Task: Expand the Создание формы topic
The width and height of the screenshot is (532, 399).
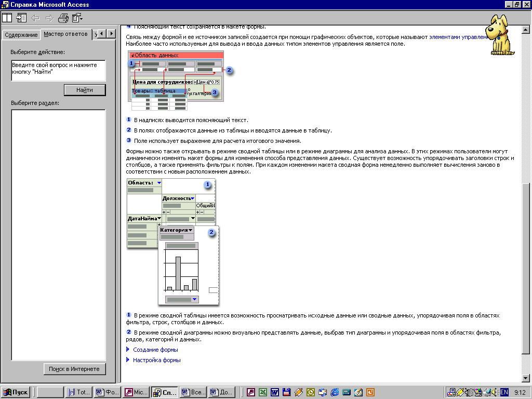Action: click(155, 350)
